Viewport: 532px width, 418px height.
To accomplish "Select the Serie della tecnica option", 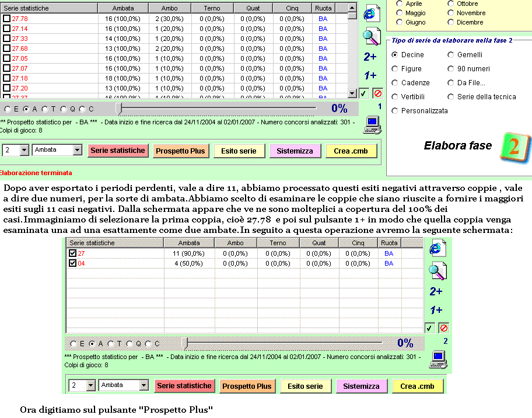I will point(450,97).
